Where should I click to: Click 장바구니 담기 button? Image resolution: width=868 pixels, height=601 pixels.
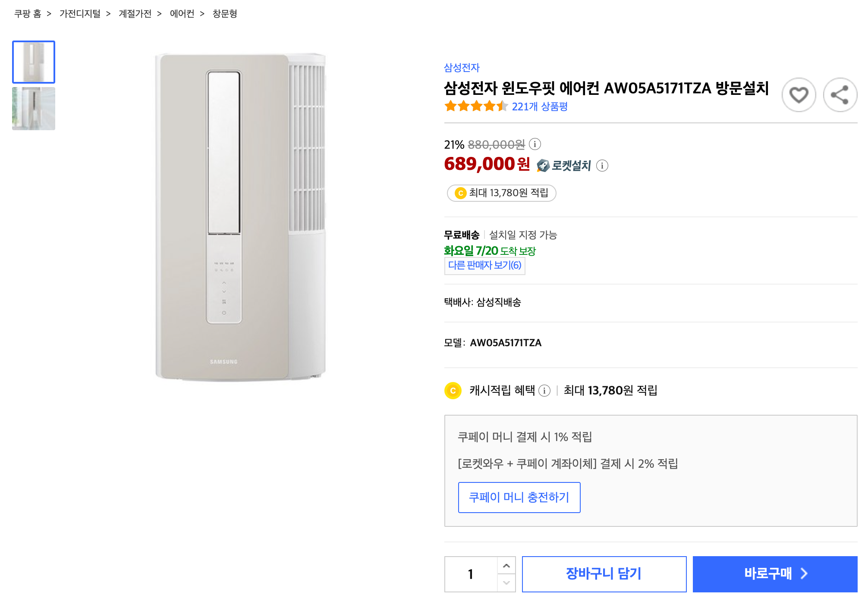coord(604,574)
